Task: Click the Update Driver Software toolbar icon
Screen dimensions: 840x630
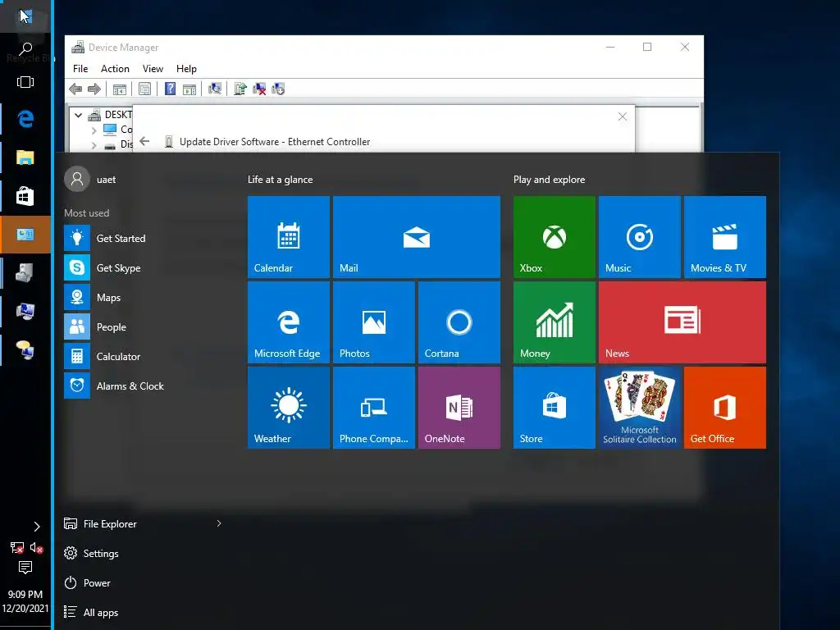Action: pos(240,89)
